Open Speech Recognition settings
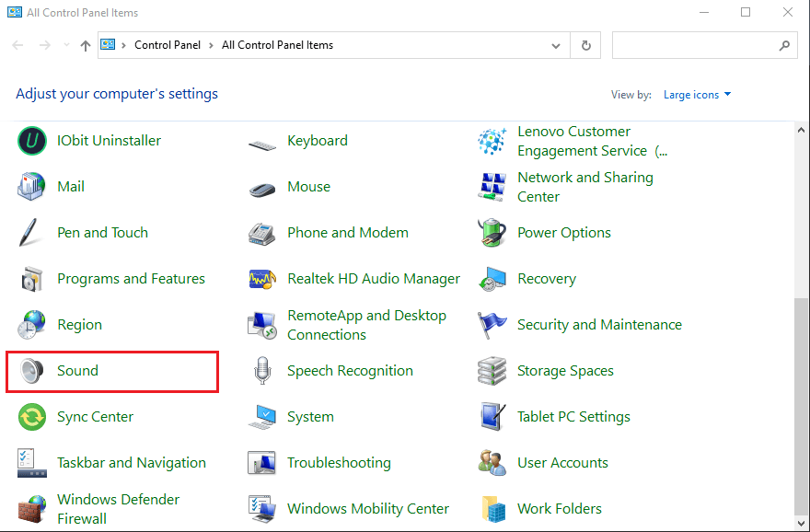810x532 pixels. click(x=350, y=370)
